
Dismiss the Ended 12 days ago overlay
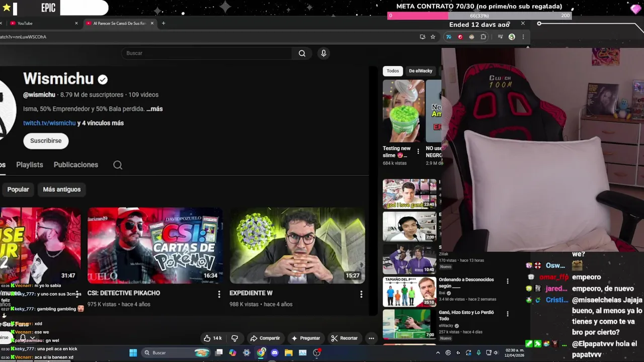(523, 24)
